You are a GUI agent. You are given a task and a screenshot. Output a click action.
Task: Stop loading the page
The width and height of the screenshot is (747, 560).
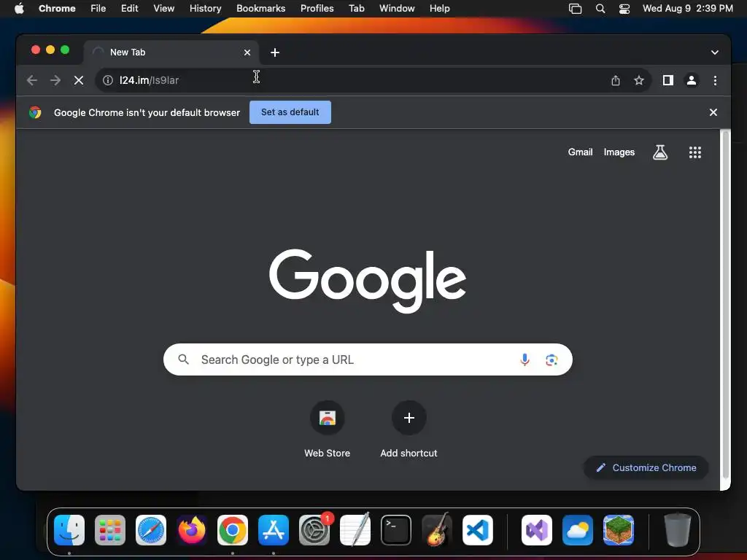[79, 80]
